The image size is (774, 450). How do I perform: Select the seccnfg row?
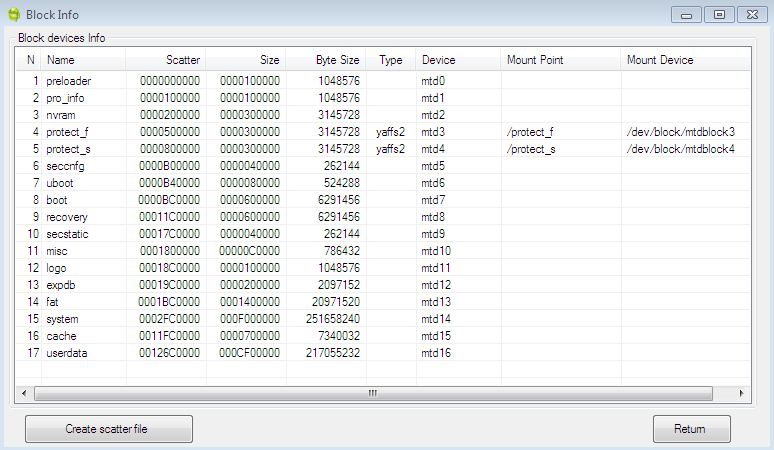tap(383, 166)
